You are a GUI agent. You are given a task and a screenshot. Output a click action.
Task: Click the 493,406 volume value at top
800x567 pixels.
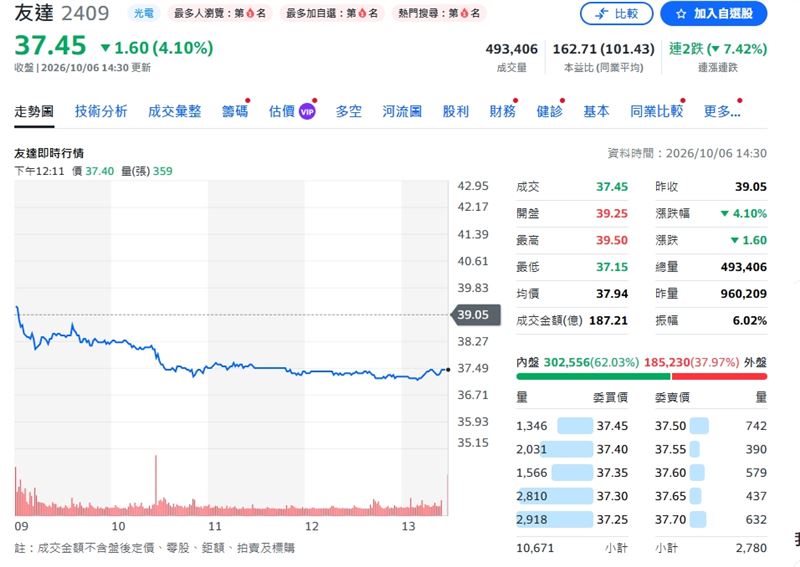point(512,50)
